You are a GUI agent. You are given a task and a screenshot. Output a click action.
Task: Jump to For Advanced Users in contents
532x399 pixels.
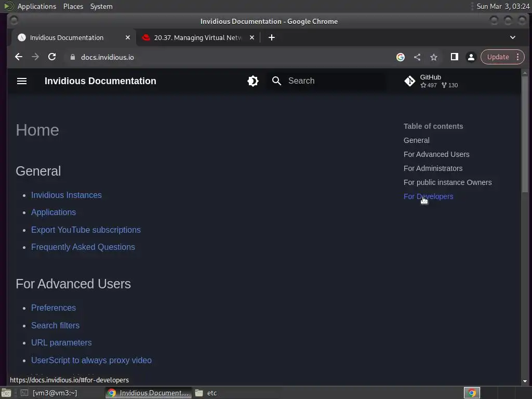pyautogui.click(x=436, y=154)
